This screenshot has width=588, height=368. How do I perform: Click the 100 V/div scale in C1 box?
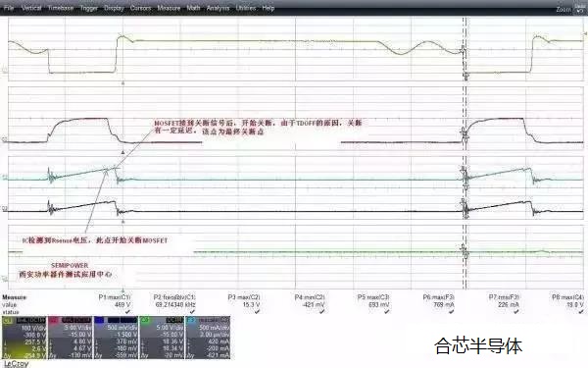33,328
